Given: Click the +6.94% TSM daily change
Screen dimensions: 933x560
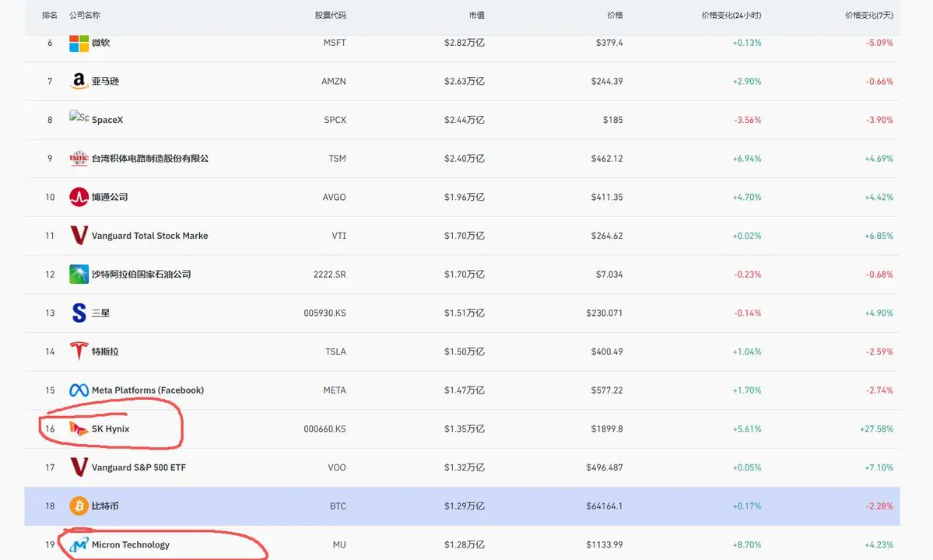Looking at the screenshot, I should tap(747, 159).
